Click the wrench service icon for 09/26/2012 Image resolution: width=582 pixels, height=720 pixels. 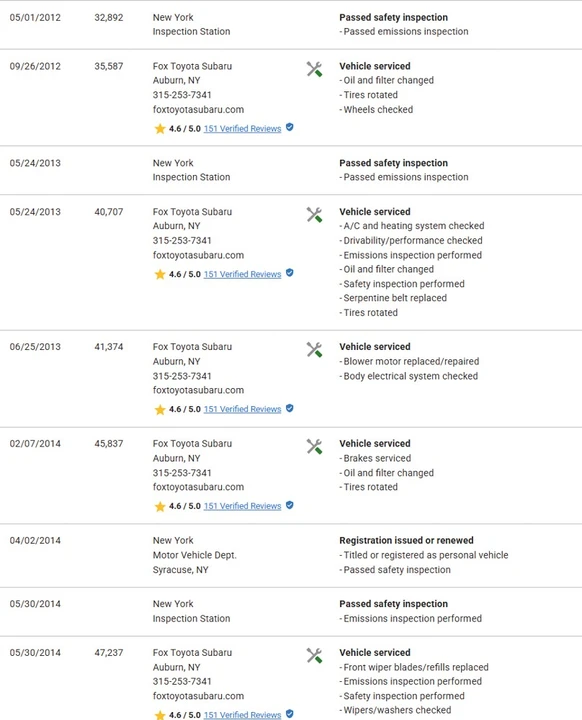click(314, 69)
